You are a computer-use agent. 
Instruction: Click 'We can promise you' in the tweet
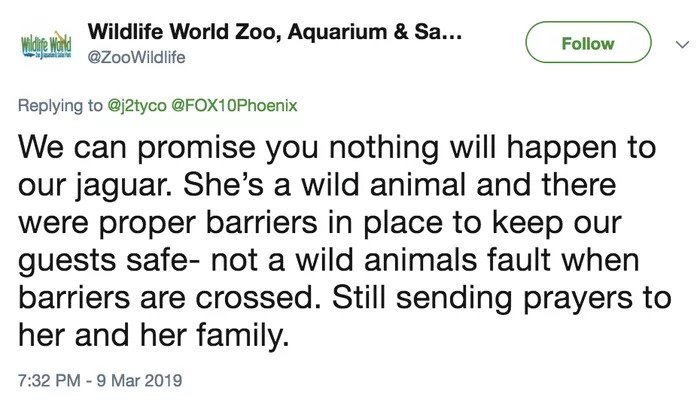click(168, 148)
